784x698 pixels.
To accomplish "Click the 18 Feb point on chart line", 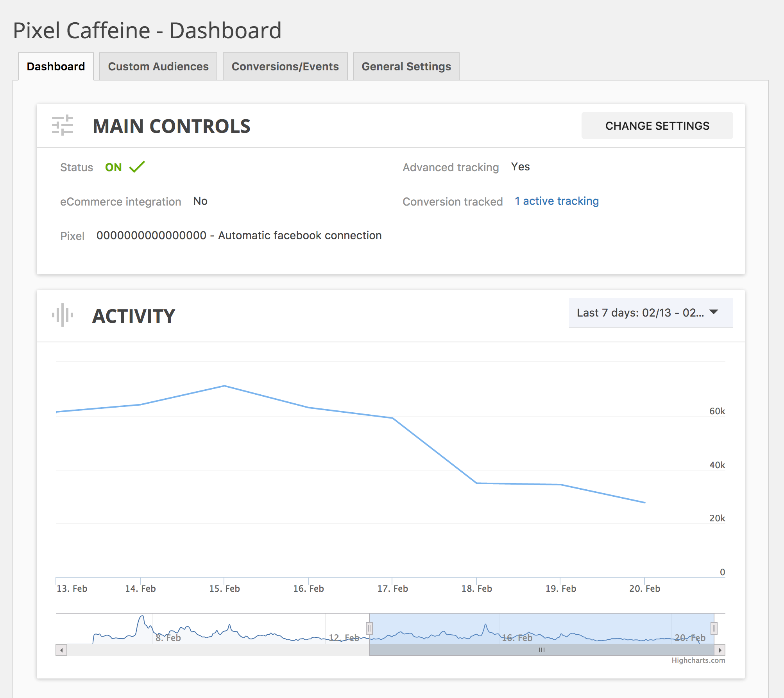I will pyautogui.click(x=476, y=483).
